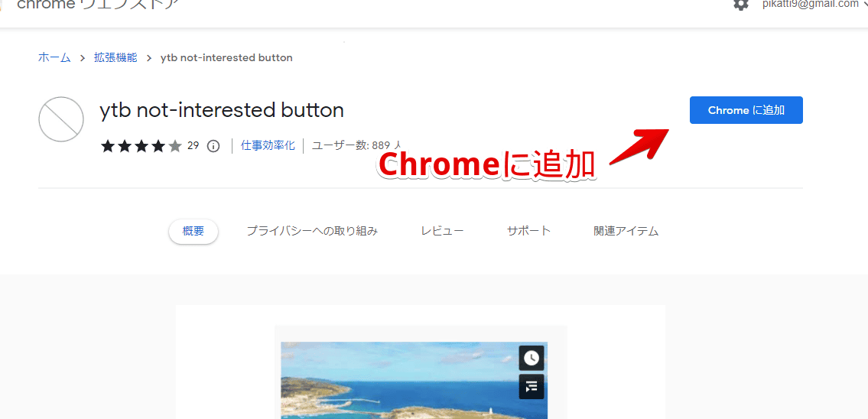Click the watch later clock icon on preview
The height and width of the screenshot is (419, 868).
[532, 358]
